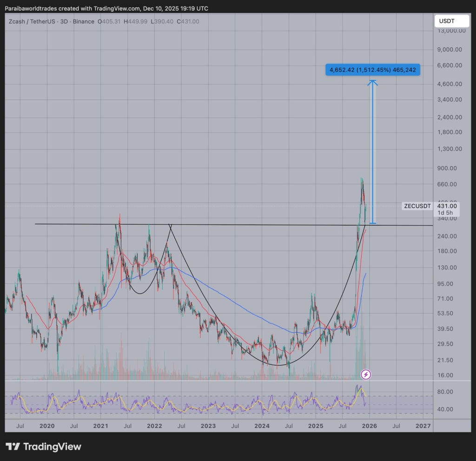Click the 431.00 current price tag
Screen dimensions: 476x461
(x=447, y=206)
